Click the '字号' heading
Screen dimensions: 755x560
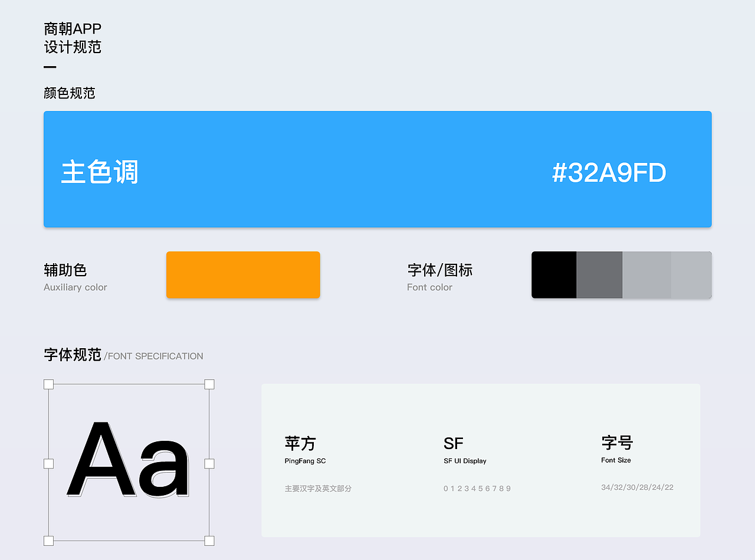tap(617, 443)
